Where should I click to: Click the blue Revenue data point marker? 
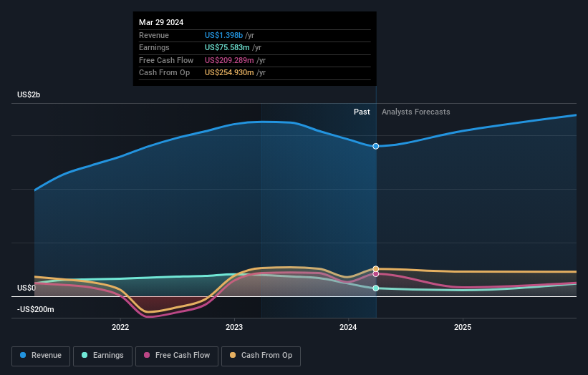pos(376,146)
